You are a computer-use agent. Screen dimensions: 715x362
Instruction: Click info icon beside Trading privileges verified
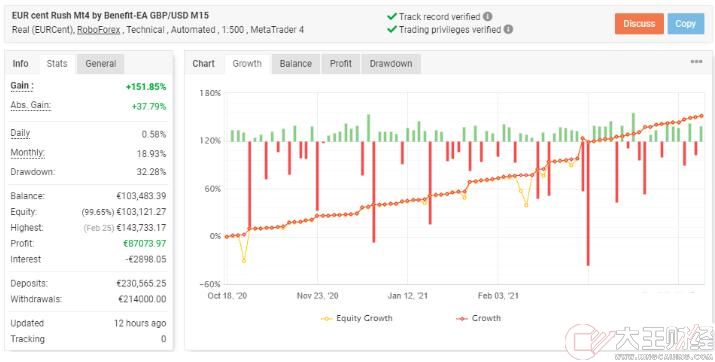pyautogui.click(x=508, y=30)
